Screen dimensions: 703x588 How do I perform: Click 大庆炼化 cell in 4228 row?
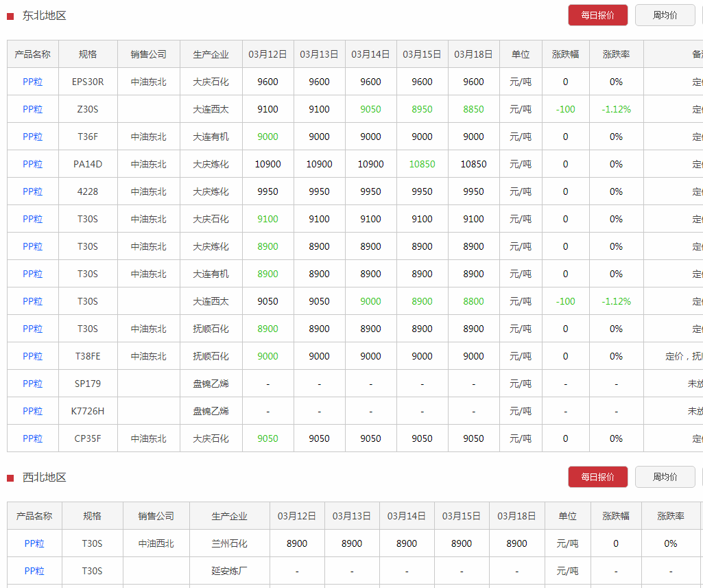pyautogui.click(x=211, y=191)
